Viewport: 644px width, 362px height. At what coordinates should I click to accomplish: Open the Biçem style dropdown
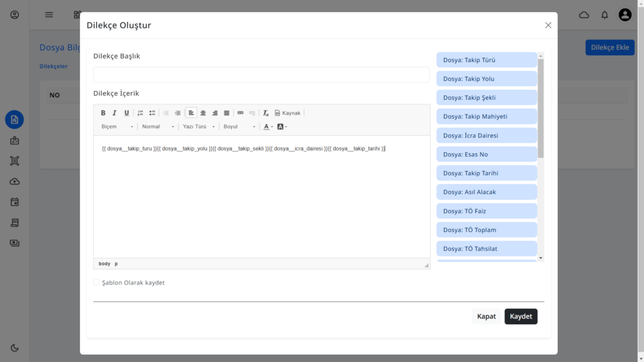117,127
